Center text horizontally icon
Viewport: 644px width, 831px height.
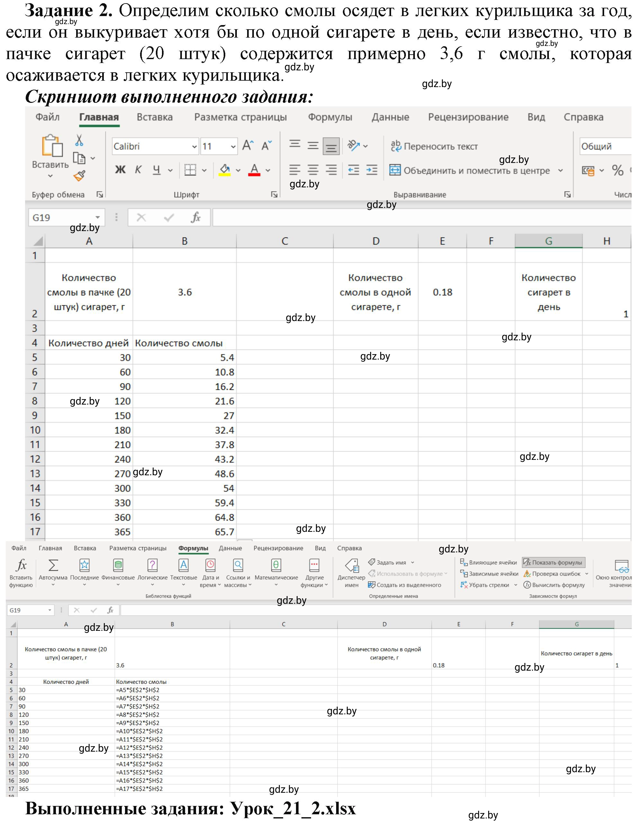[x=313, y=170]
